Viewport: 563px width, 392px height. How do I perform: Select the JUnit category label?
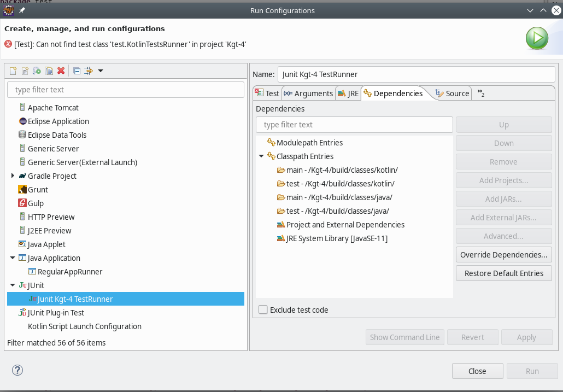coord(36,285)
